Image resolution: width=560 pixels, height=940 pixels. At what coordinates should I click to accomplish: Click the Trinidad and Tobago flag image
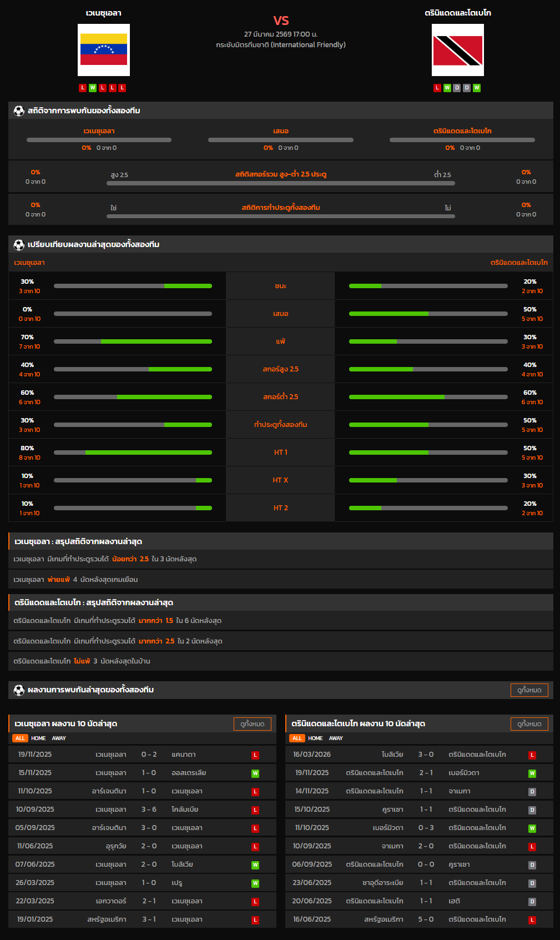457,50
